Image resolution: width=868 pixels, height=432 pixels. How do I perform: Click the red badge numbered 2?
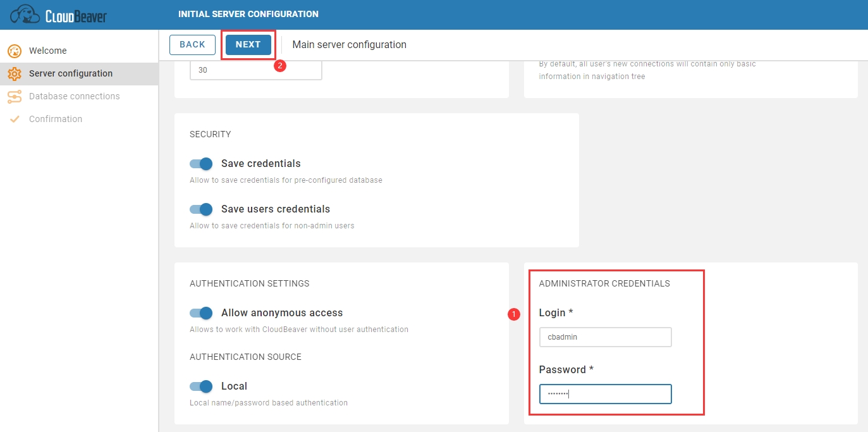point(280,65)
